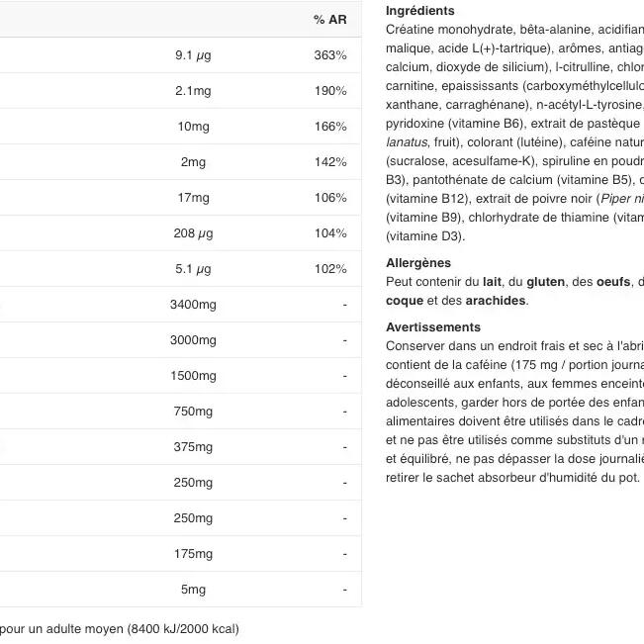The height and width of the screenshot is (644, 644).
Task: Select the 3000mg amount cell
Action: pos(193,340)
